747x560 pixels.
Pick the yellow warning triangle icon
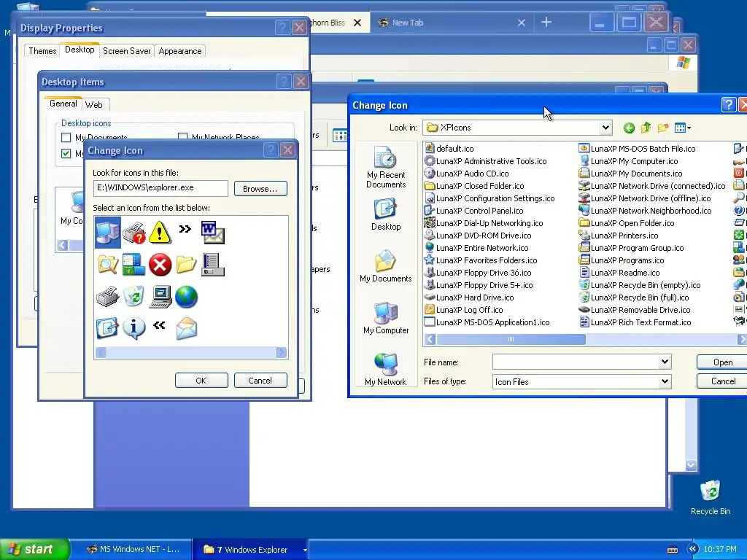pyautogui.click(x=160, y=233)
